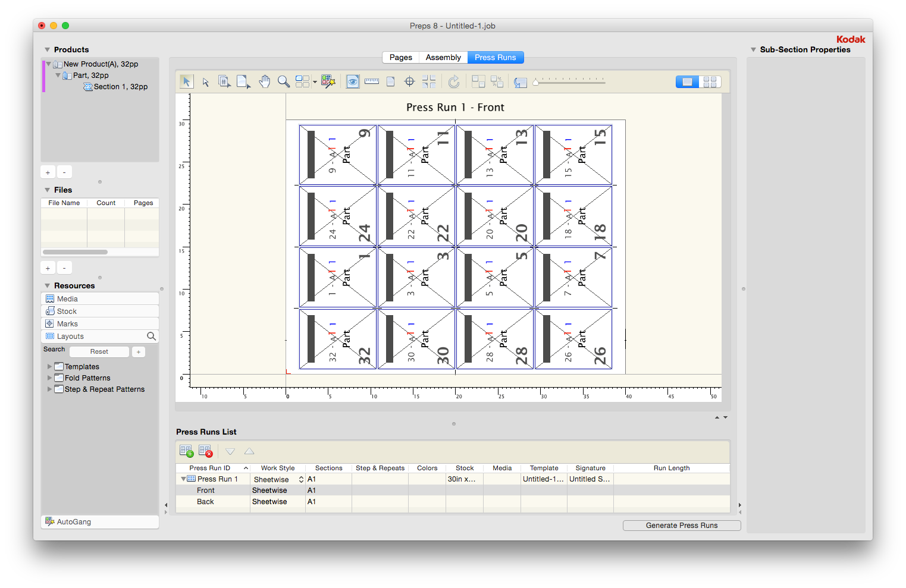Open the Work Style Sheetwise dropdown

pos(278,479)
